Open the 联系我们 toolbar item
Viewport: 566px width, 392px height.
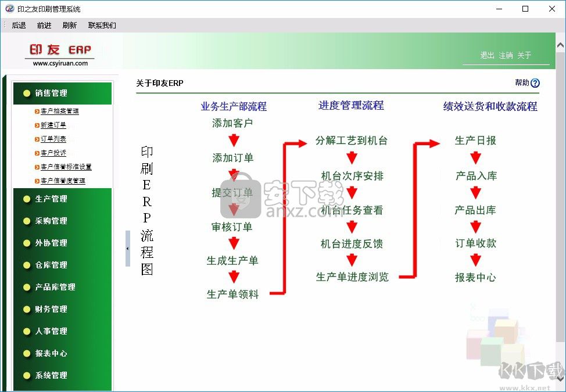(x=101, y=25)
